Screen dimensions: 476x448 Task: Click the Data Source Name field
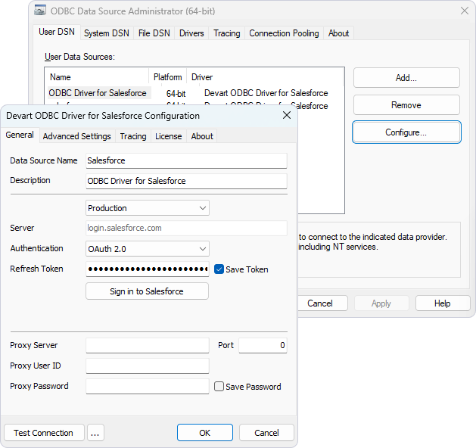coord(186,160)
